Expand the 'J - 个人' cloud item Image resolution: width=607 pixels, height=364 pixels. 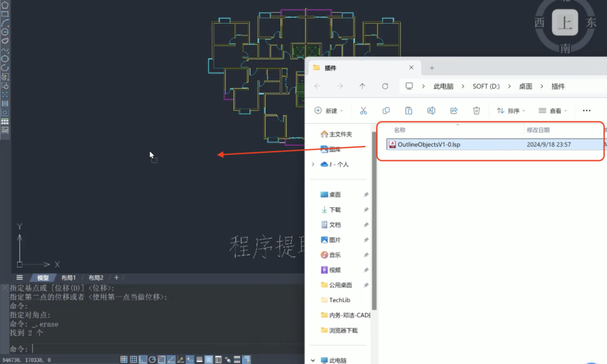point(313,165)
